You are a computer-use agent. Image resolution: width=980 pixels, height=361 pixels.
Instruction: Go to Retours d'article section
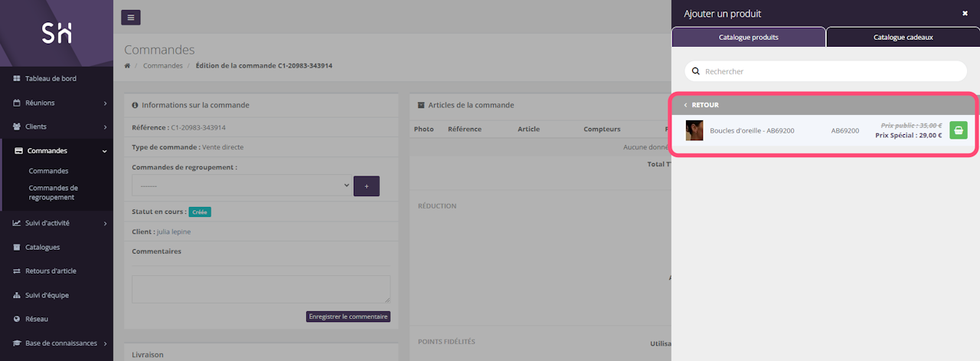pos(51,271)
